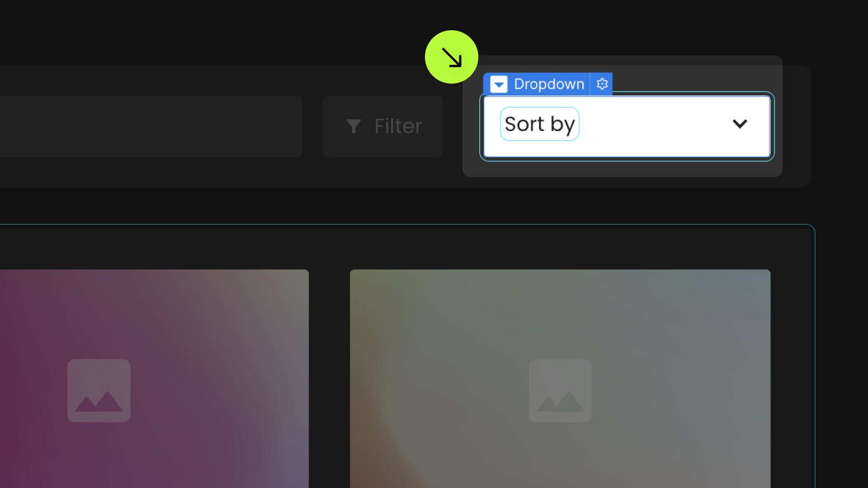868x488 pixels.
Task: Click the image placeholder icon on pink card
Action: click(99, 390)
